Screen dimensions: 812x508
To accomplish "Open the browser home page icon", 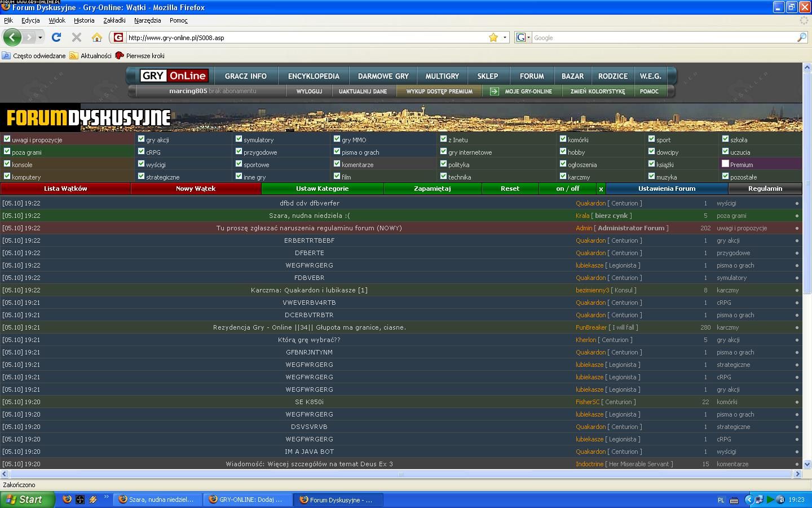I will [97, 38].
